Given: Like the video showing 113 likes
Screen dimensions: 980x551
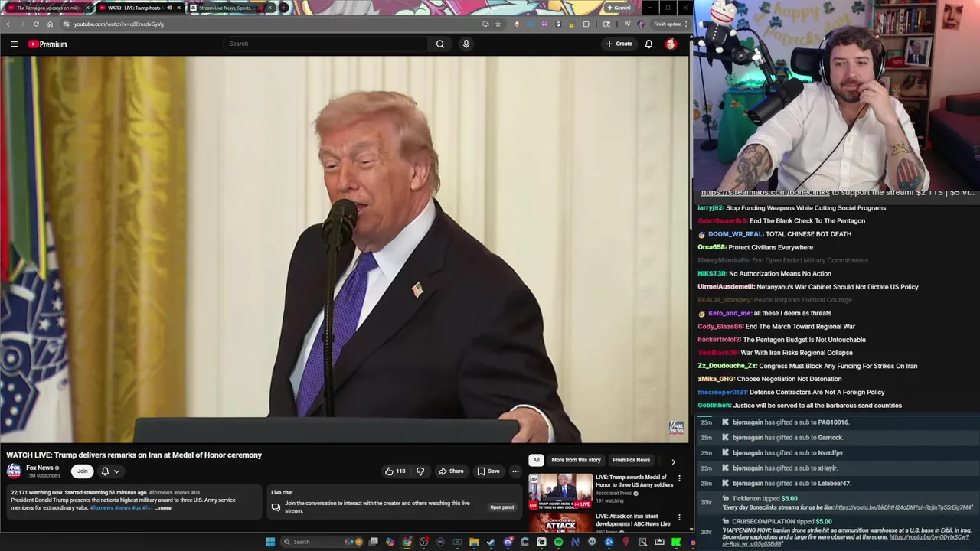Looking at the screenshot, I should 395,471.
